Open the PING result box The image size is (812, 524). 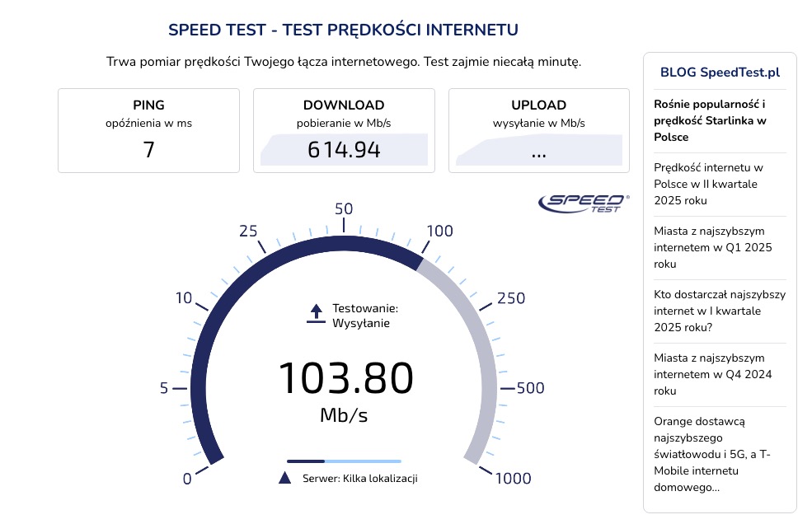[148, 130]
